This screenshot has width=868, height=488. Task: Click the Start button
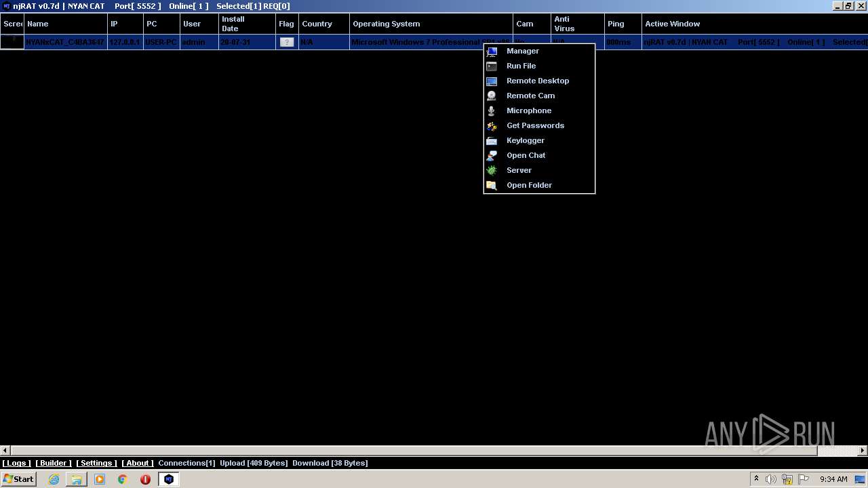(18, 479)
